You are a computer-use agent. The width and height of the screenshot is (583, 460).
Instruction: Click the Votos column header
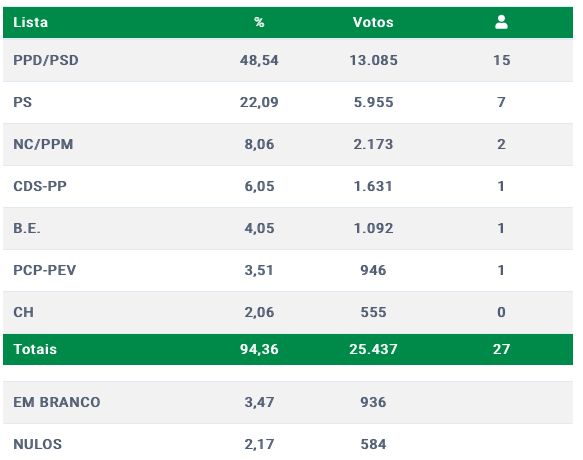point(373,22)
